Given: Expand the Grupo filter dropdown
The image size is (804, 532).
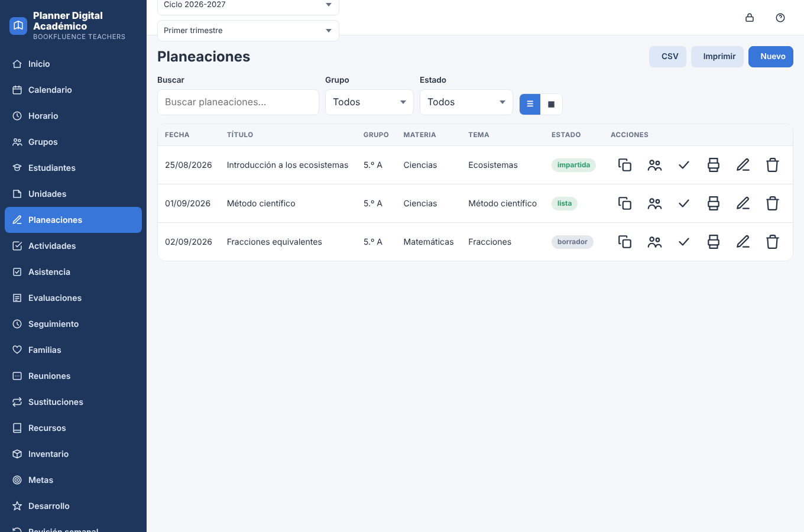Looking at the screenshot, I should pos(369,102).
